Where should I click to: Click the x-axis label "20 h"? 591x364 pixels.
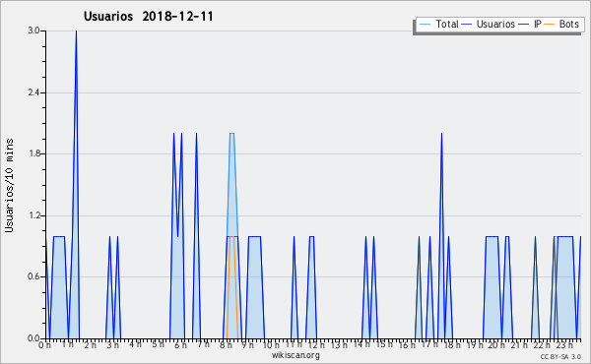(496, 345)
